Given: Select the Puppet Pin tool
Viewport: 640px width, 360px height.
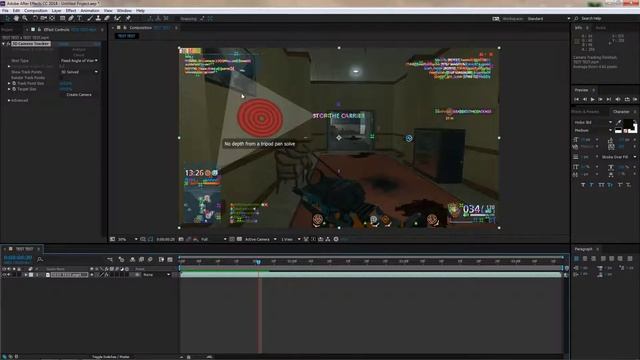Looking at the screenshot, I should pyautogui.click(x=128, y=18).
